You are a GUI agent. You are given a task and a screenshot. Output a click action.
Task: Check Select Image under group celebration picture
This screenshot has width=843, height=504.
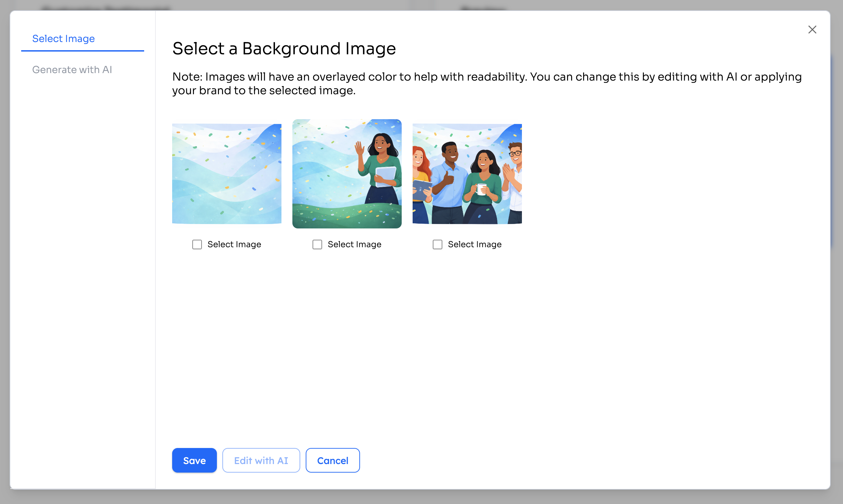pos(438,244)
